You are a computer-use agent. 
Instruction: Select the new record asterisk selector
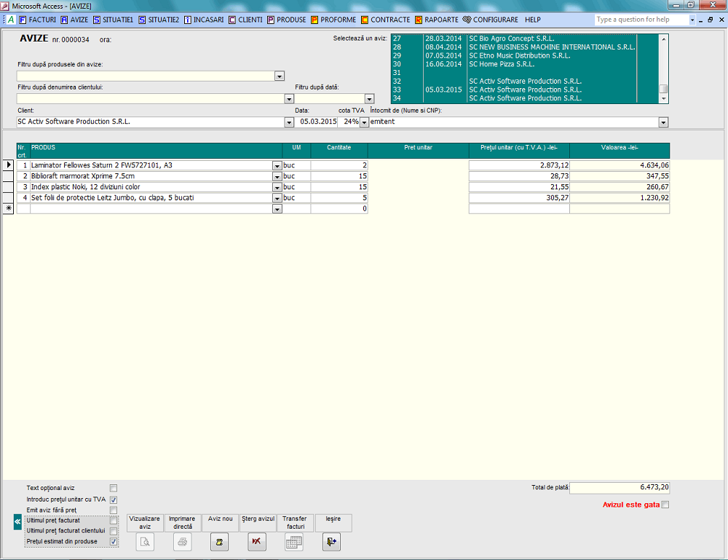(x=8, y=208)
